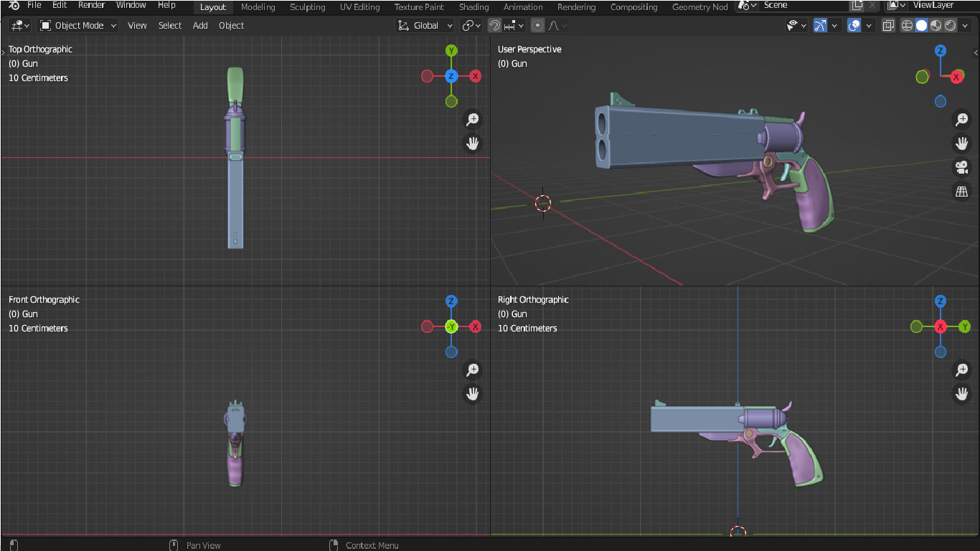Open the Render menu
The image size is (980, 551).
click(x=91, y=6)
